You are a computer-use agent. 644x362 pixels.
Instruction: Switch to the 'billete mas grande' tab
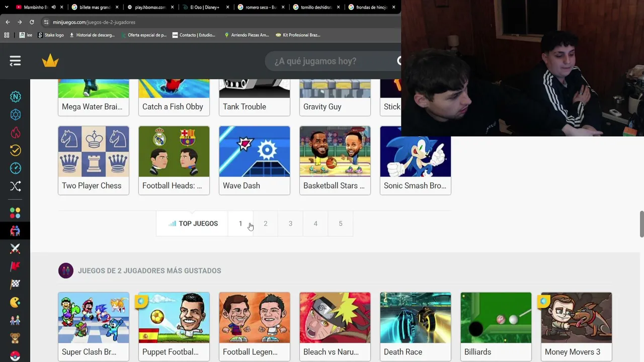95,7
